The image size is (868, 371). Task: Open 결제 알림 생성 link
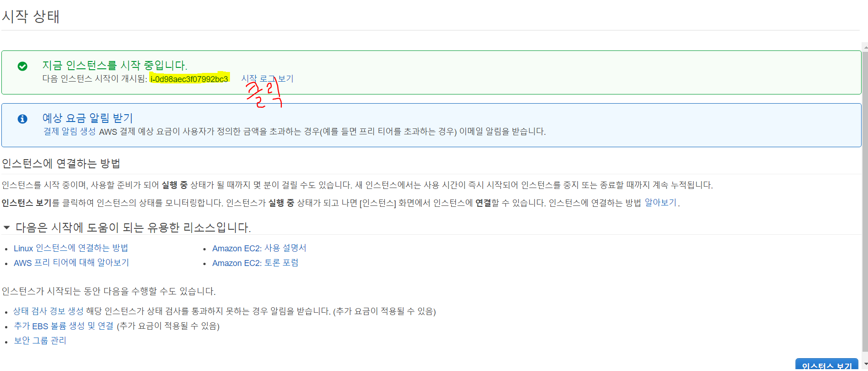coord(69,132)
